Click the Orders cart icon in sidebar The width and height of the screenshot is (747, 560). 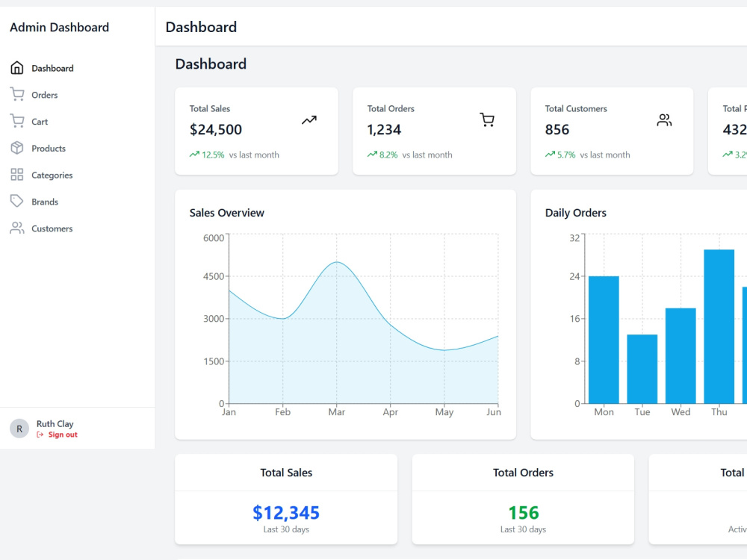click(x=16, y=95)
